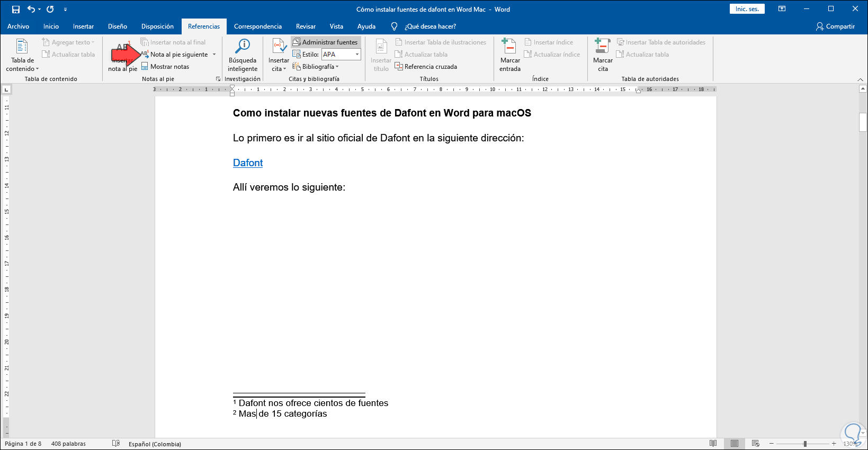Switch to Print Layout view
868x450 pixels.
(735, 444)
